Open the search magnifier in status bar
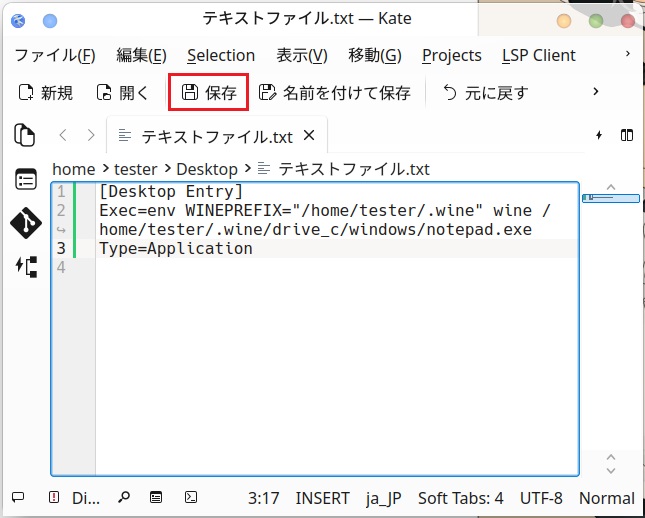Viewport: 645px width, 518px height. (x=124, y=497)
